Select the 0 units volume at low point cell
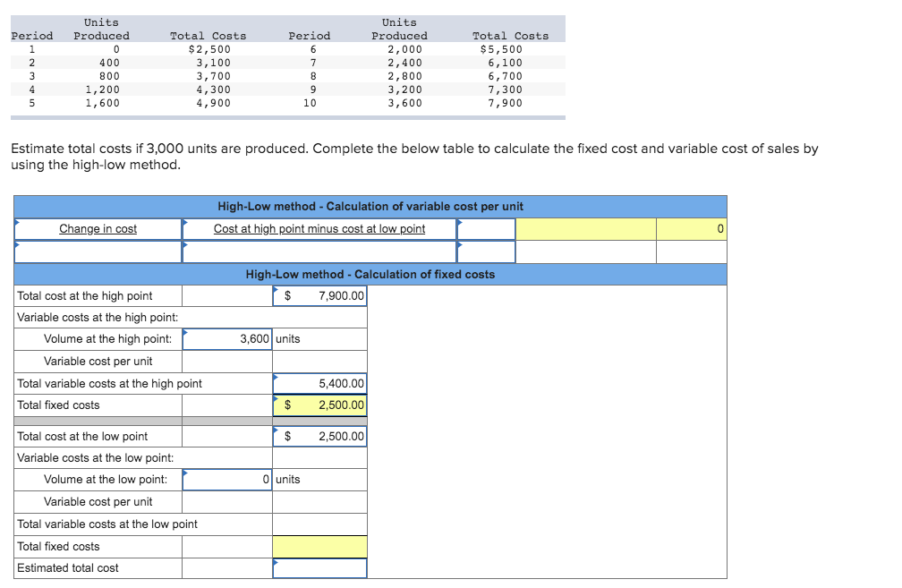Image resolution: width=902 pixels, height=588 pixels. 226,479
